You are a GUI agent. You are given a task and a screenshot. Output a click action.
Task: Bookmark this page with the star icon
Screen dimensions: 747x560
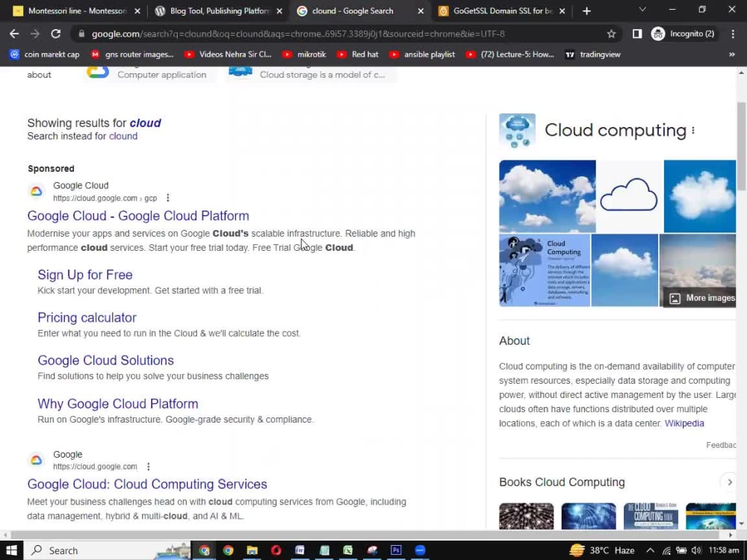(611, 34)
